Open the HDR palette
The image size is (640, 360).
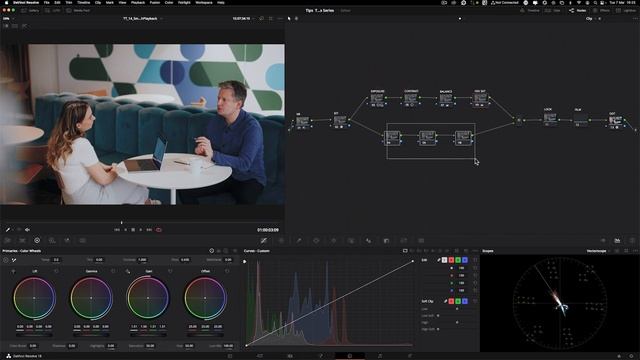[x=52, y=240]
